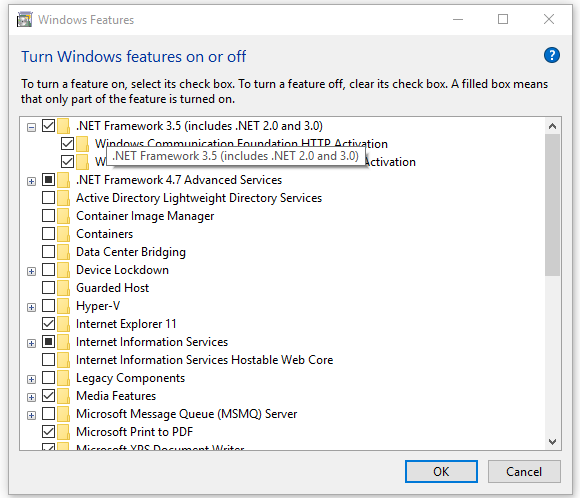Screen dimensions: 580x498
Task: Click the Windows Features title bar icon
Action: tap(24, 19)
